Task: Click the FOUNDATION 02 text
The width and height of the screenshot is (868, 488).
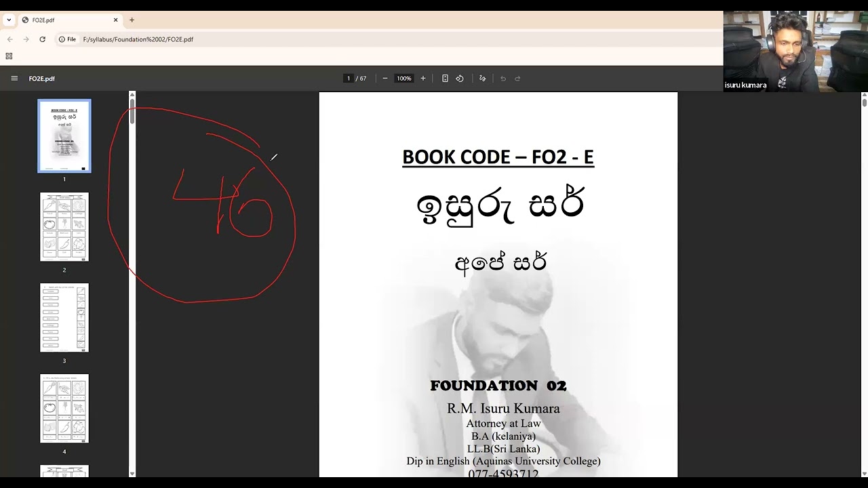Action: pyautogui.click(x=498, y=386)
